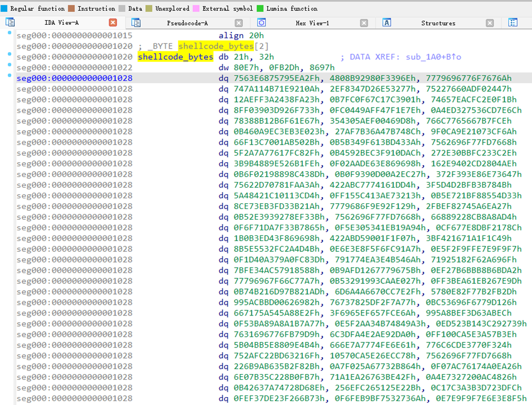
Task: Click the value 0FC0449AFF47F1E7Eh
Action: coord(375,110)
